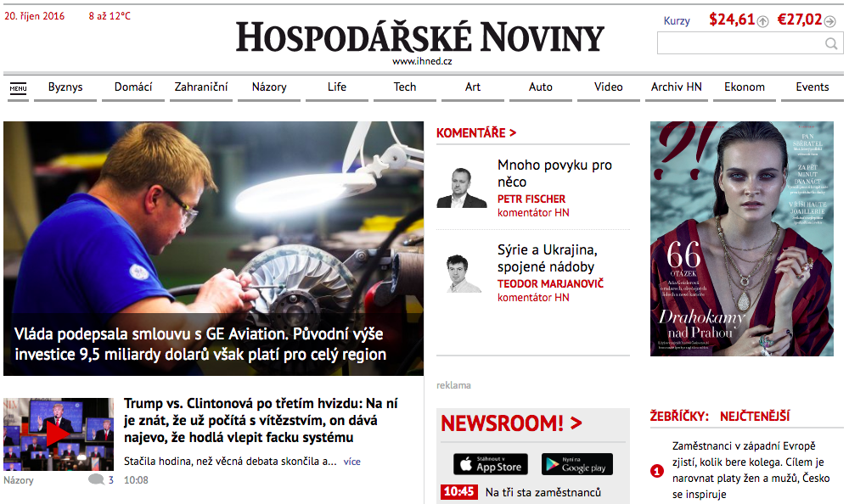Click the dollar rate arrow icon
This screenshot has height=504, width=849.
coord(762,21)
